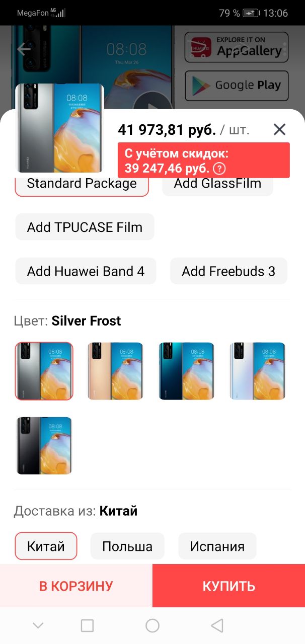Tap the КУПИТЬ buy button

pyautogui.click(x=229, y=586)
